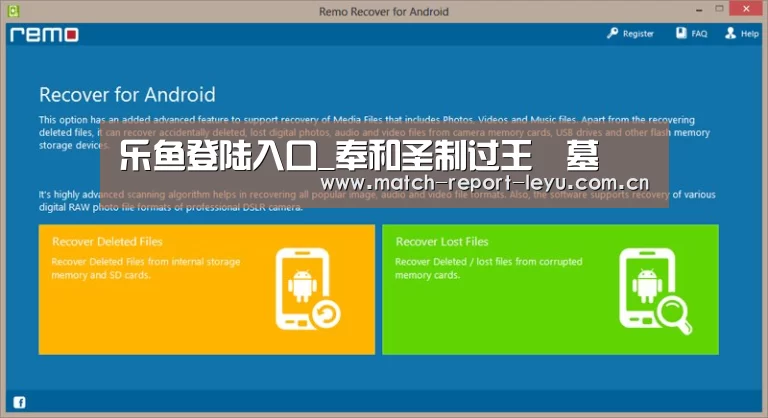Select the Recover Lost Files tile

coord(551,290)
